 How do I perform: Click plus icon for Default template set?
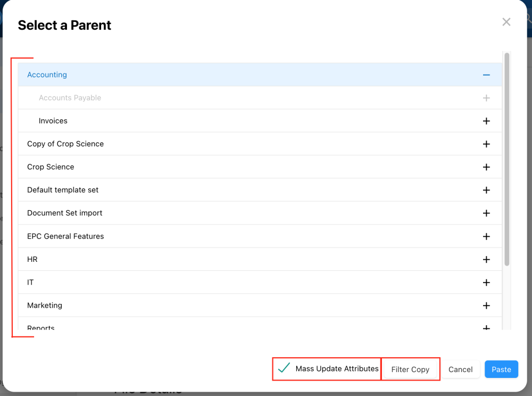point(486,190)
